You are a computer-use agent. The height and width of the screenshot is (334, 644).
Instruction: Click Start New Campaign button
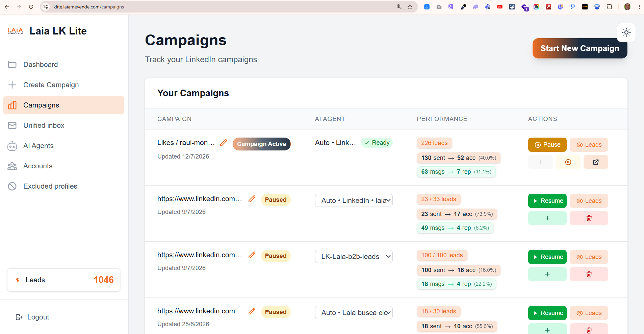coord(580,48)
